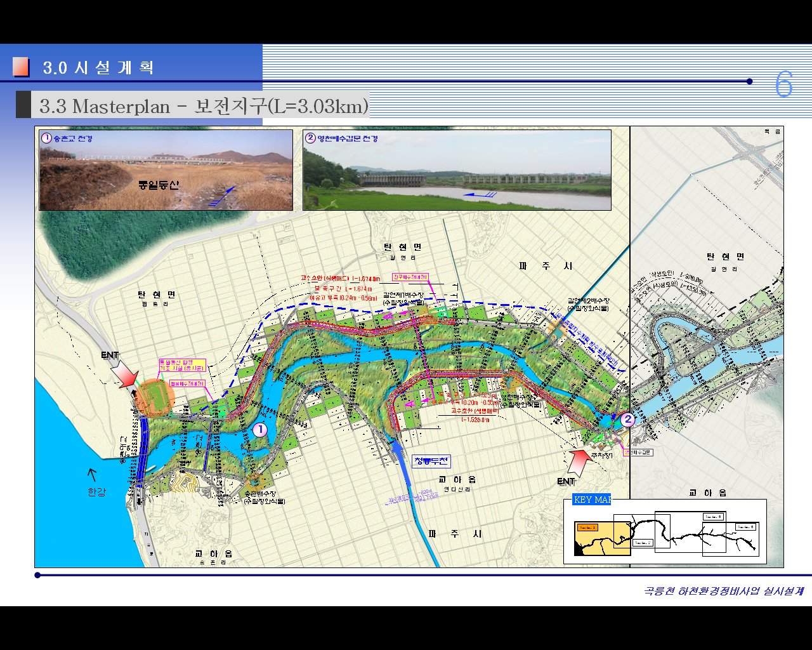Viewport: 812px width, 650px height.
Task: Click the dark gray block left of the 3.3 Masterplan title
Action: click(x=23, y=105)
